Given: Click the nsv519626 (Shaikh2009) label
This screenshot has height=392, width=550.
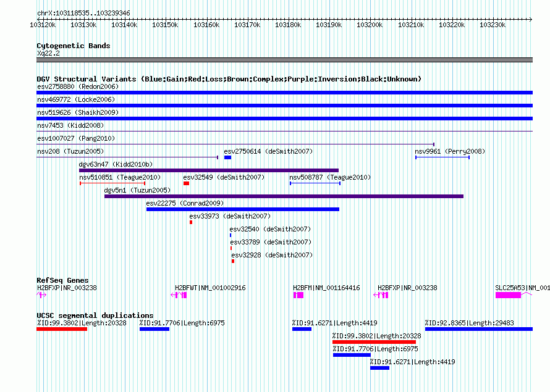Looking at the screenshot, I should tap(78, 112).
